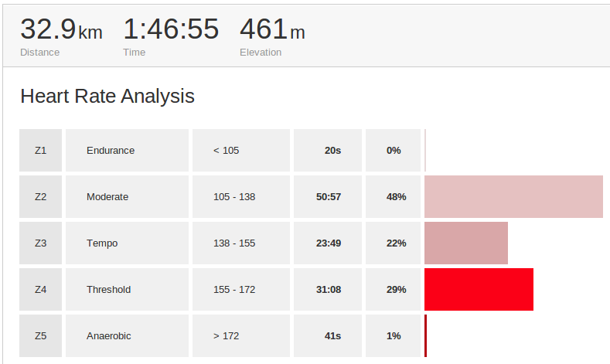Click the Z4 zone label cell
Viewport: 610px width, 364px height.
pyautogui.click(x=40, y=290)
